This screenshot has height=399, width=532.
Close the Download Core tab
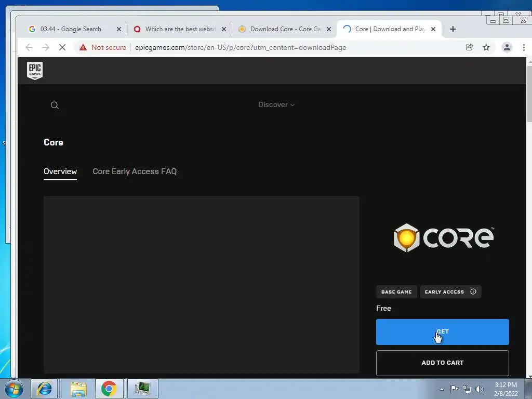[x=329, y=29]
